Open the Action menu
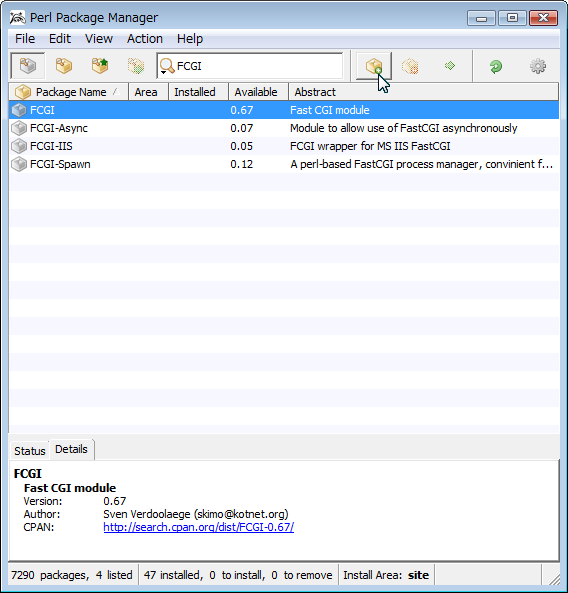Screen dimensions: 568x593 (x=144, y=39)
